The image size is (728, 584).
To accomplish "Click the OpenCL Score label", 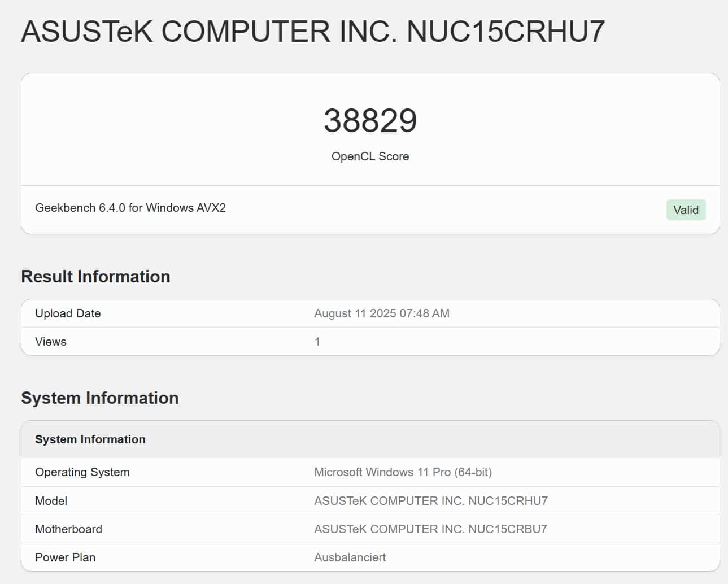I will click(x=370, y=156).
